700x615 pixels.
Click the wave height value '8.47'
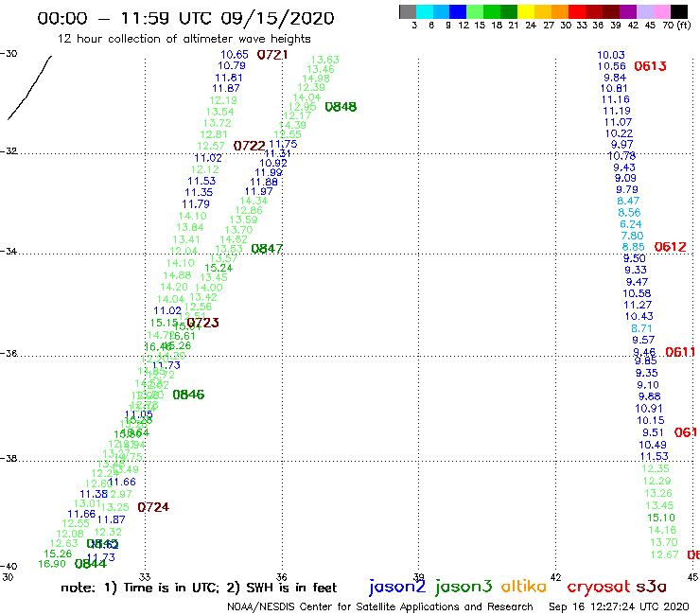628,201
